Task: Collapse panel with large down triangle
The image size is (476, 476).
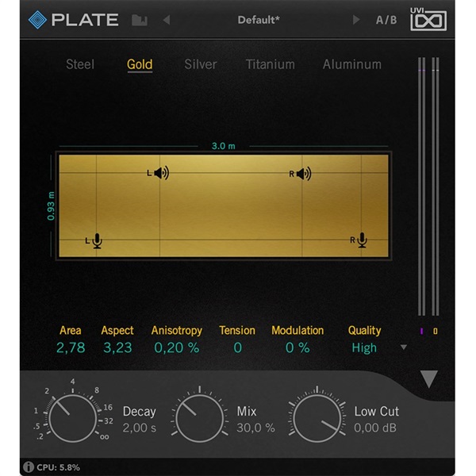Action: [x=428, y=379]
